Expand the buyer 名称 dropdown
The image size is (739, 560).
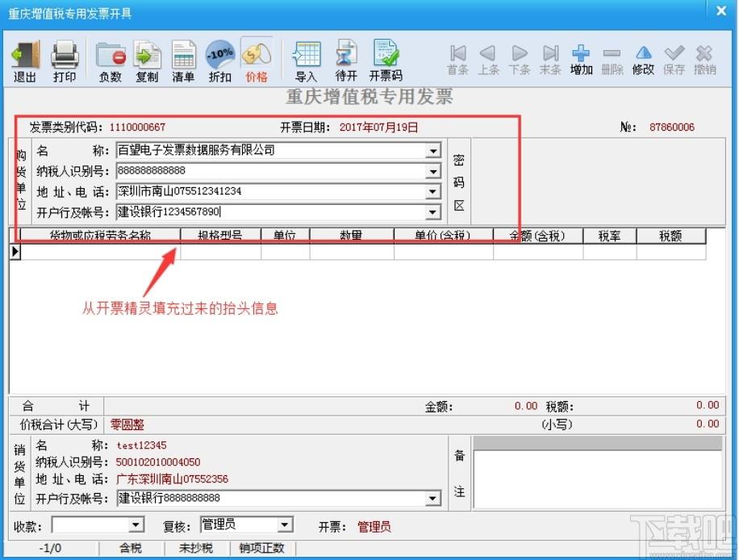[x=432, y=151]
